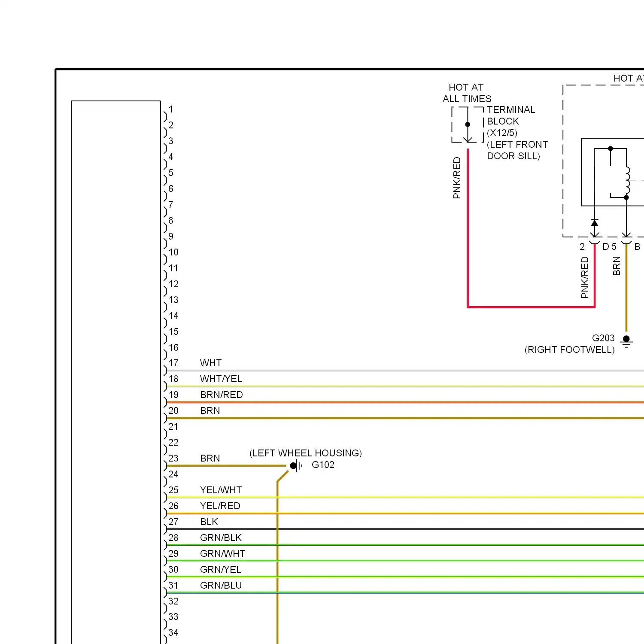
Task: Select the GRN/BLU wire label
Action: coord(221,586)
